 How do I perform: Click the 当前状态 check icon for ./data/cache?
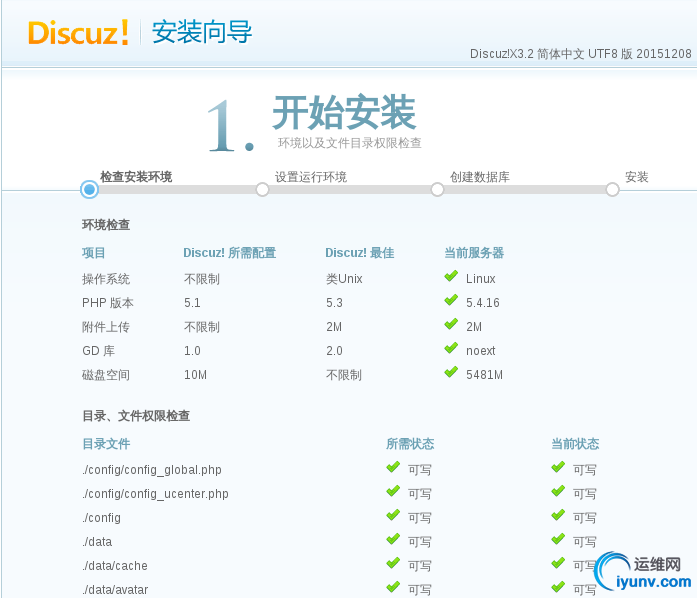point(558,563)
